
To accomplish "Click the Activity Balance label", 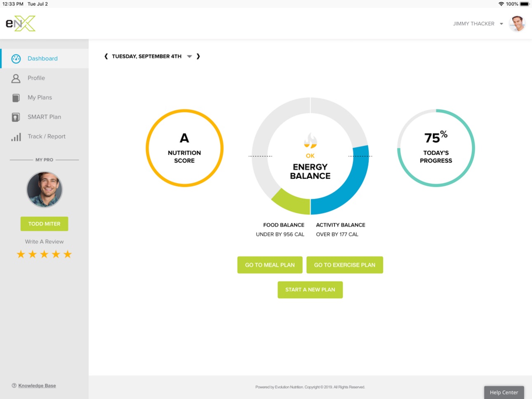I will (341, 225).
